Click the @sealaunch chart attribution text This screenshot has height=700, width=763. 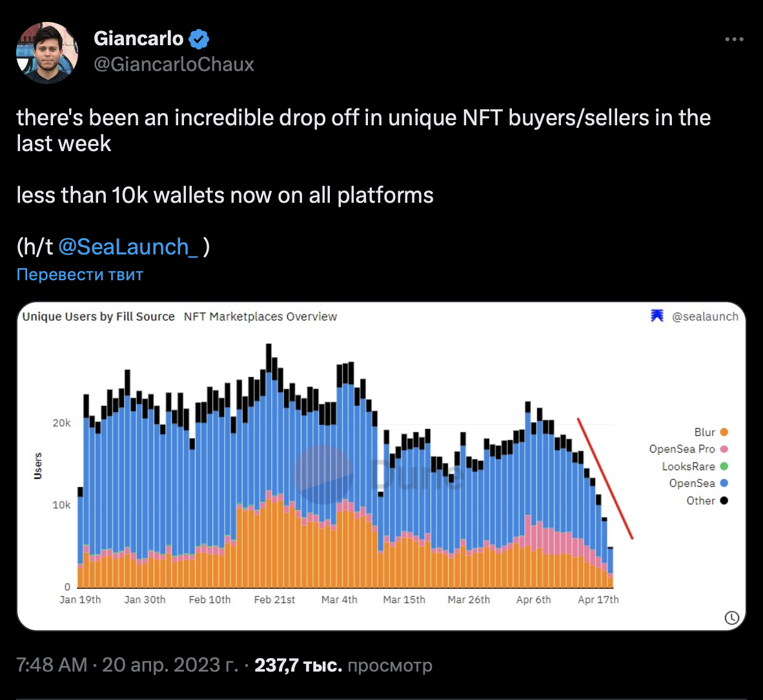coord(705,316)
